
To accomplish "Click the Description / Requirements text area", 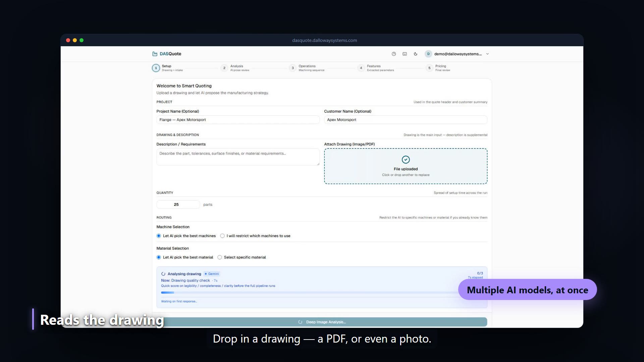I will 238,157.
